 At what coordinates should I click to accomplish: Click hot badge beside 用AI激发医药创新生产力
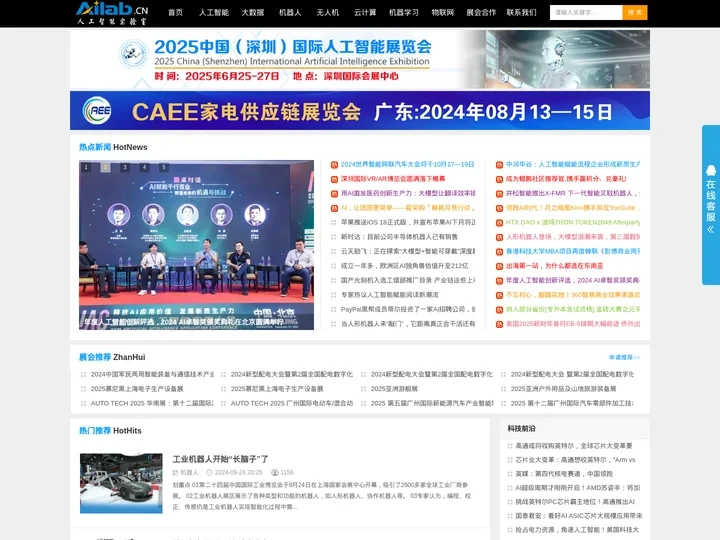click(334, 194)
